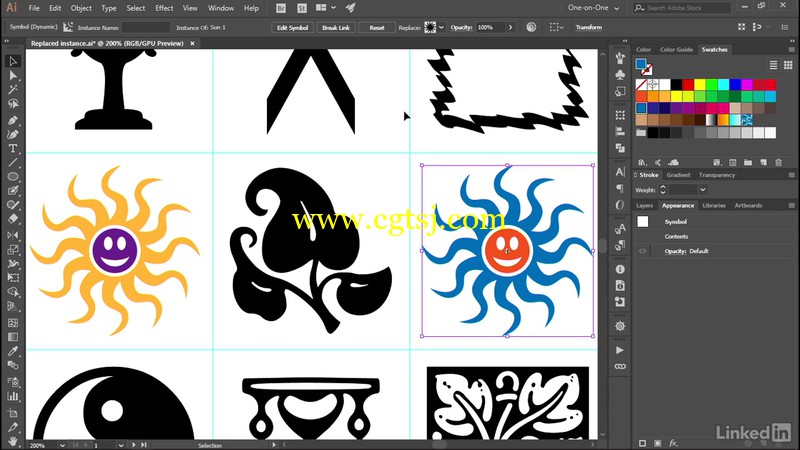Viewport: 800px width, 450px height.
Task: Open the Actions panel play icon
Action: (619, 350)
